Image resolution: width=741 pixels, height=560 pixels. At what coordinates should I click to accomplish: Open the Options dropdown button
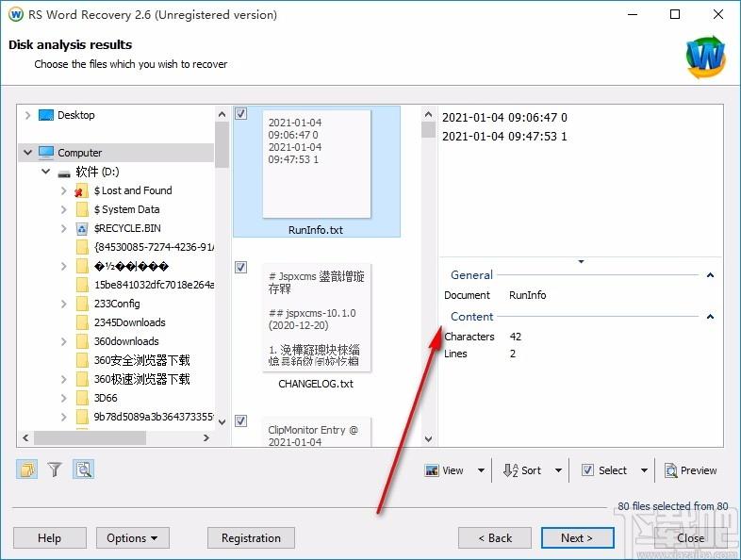132,537
